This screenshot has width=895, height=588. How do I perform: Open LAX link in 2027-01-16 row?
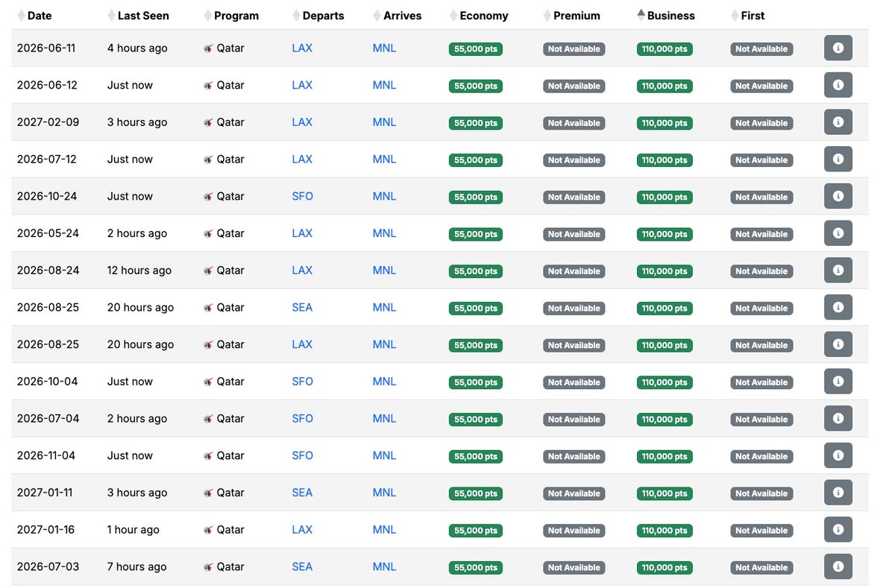[x=302, y=529]
